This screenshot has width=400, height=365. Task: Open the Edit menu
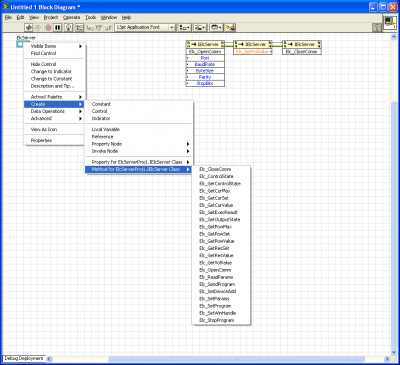point(21,17)
